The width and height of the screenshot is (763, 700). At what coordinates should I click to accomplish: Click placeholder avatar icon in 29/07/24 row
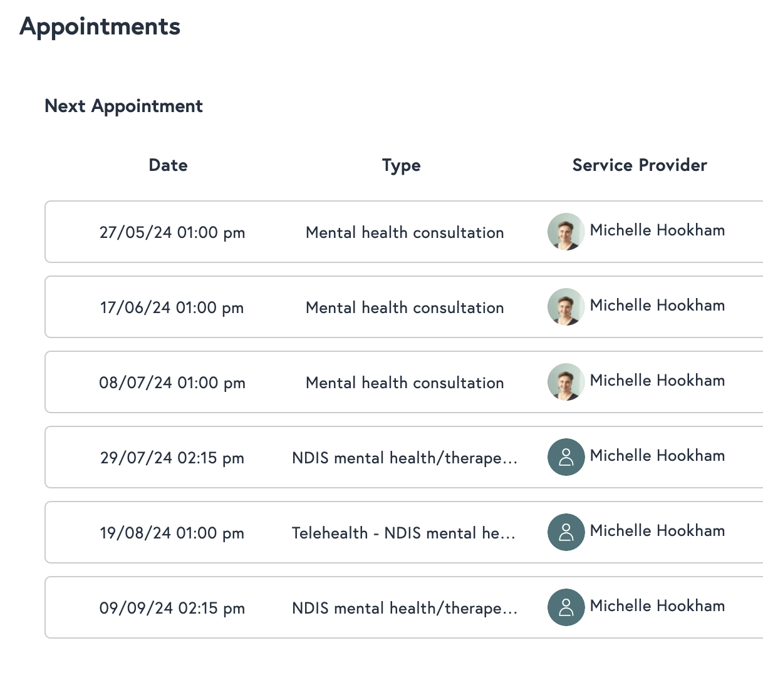pos(566,457)
